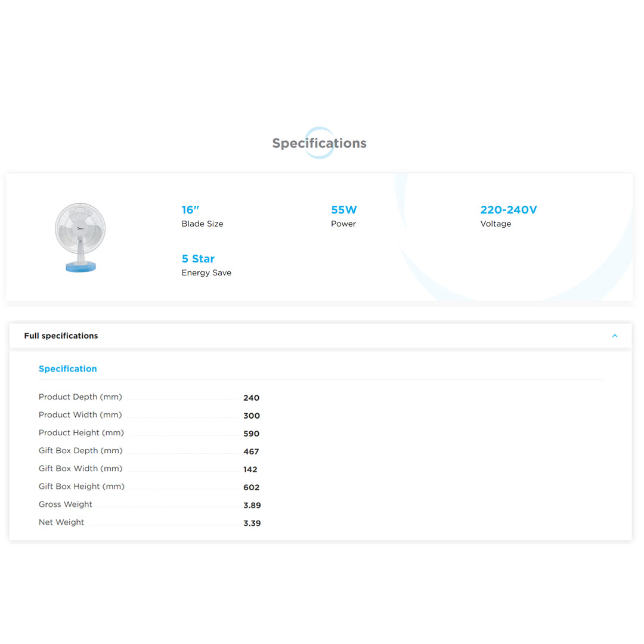
Task: Collapse the Full specifications chevron arrow
Action: coord(614,336)
